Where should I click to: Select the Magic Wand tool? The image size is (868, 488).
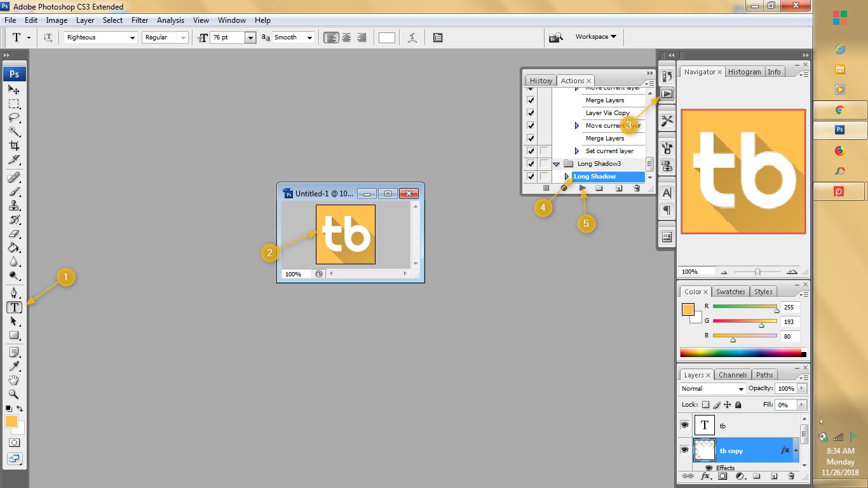click(x=14, y=132)
